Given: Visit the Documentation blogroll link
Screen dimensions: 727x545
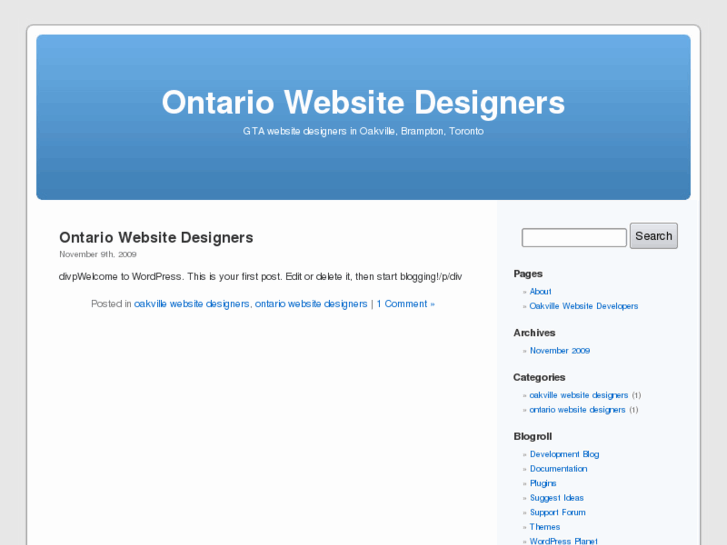Looking at the screenshot, I should 558,468.
